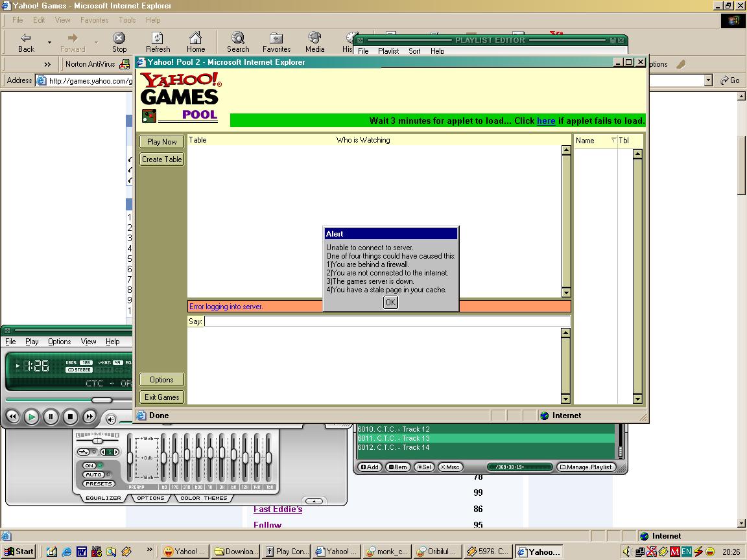Image resolution: width=747 pixels, height=560 pixels.
Task: Mute Winamp using the speaker icon
Action: 111,419
